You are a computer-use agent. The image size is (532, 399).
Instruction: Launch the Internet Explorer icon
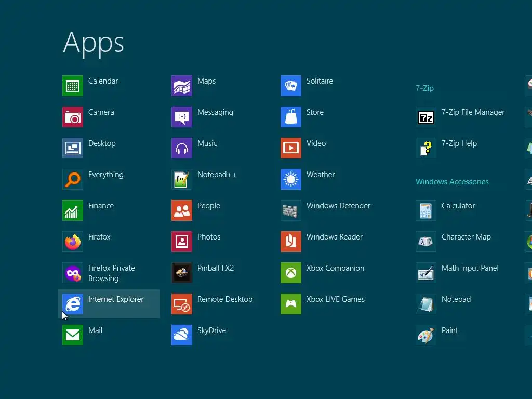click(x=73, y=304)
